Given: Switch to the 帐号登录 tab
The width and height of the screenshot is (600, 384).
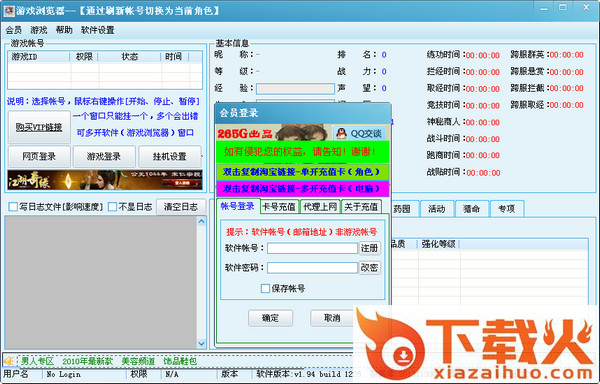Looking at the screenshot, I should (238, 206).
